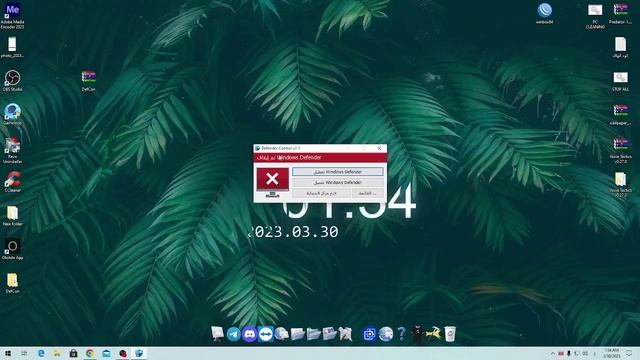Click the question mark dock icon

coord(402,334)
